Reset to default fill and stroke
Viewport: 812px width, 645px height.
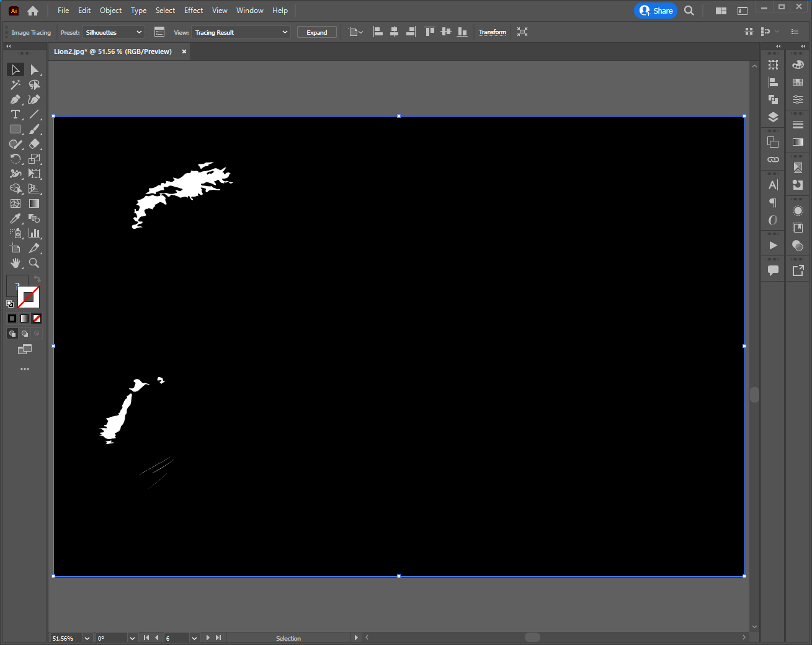click(x=10, y=304)
